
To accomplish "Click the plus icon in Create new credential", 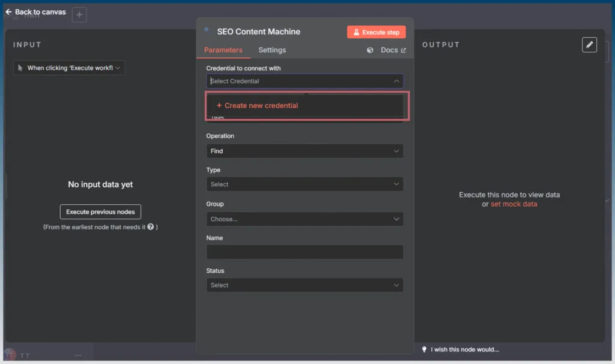I will pos(219,106).
